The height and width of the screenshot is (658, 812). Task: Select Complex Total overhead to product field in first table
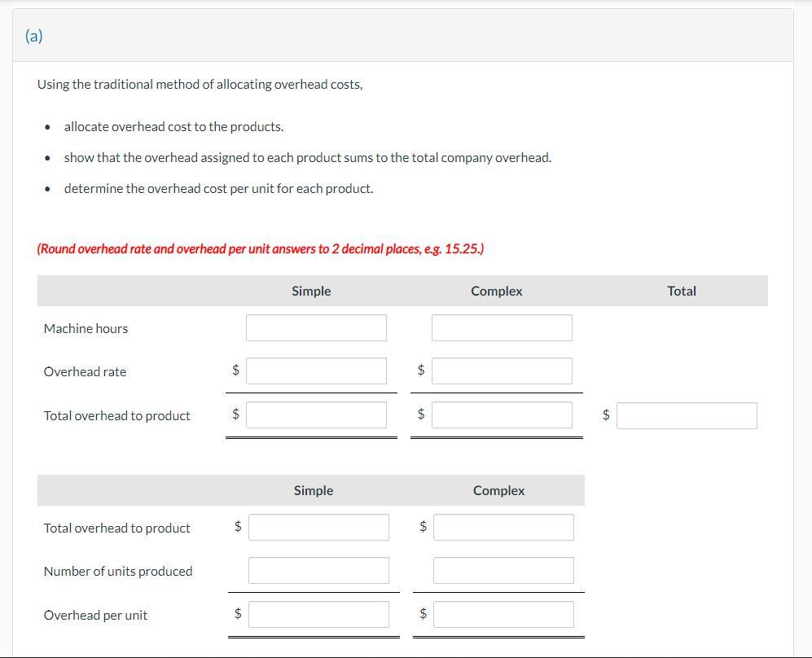[502, 415]
